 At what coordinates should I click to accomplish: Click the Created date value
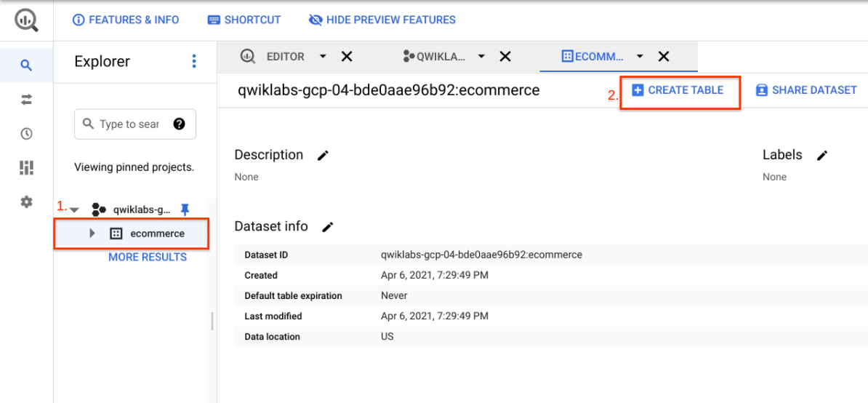coord(435,275)
